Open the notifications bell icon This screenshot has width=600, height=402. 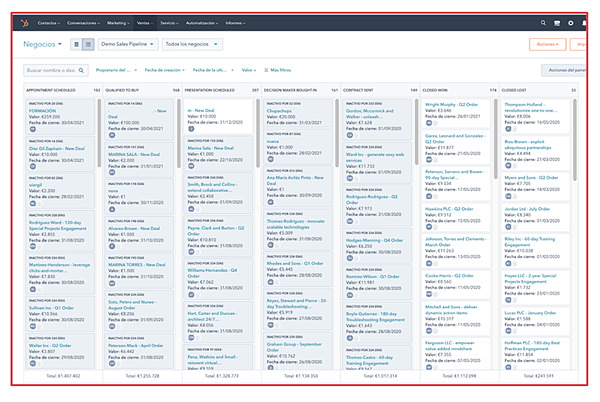click(585, 22)
